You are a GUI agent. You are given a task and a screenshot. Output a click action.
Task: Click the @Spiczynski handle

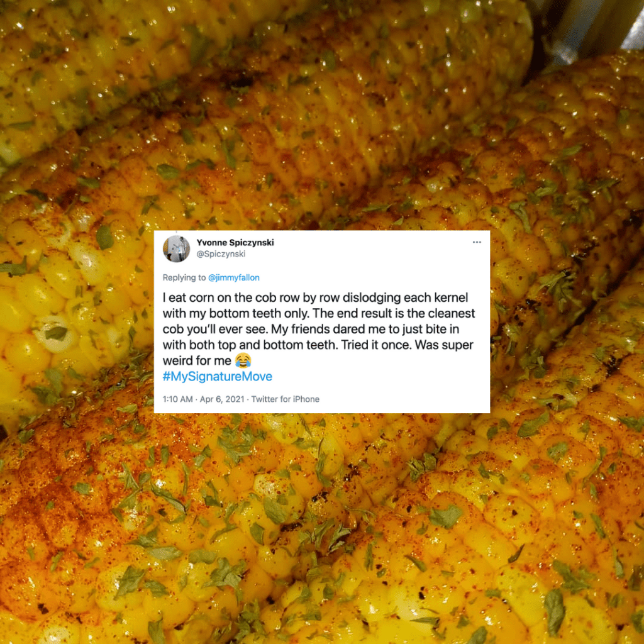221,254
